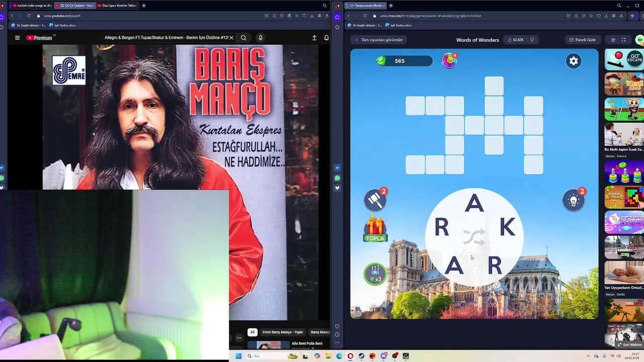The image size is (644, 362).
Task: Click Paneli Gizle to hide panel
Action: pos(583,40)
